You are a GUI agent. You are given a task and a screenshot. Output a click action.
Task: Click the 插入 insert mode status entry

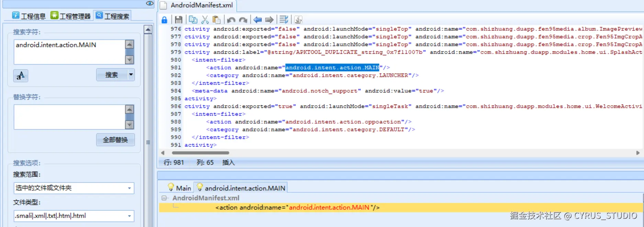tap(228, 162)
